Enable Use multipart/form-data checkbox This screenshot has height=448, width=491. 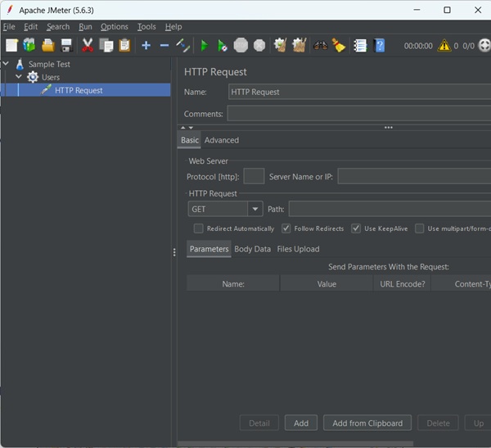pos(420,229)
